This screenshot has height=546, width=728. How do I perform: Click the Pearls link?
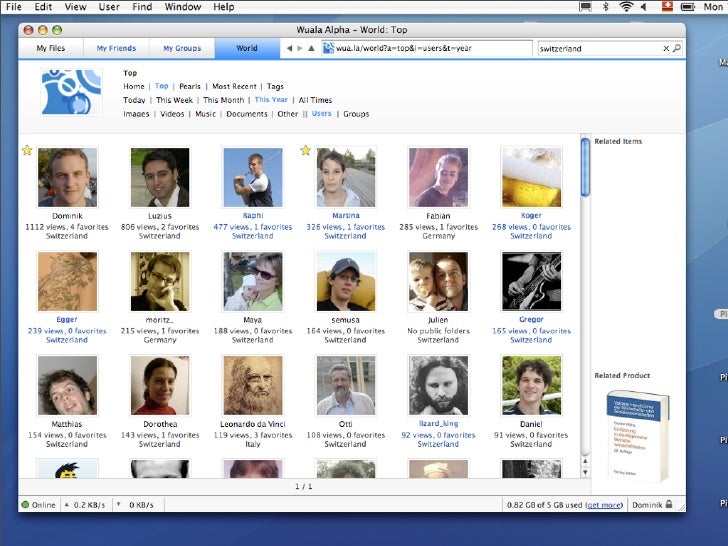pyautogui.click(x=190, y=86)
